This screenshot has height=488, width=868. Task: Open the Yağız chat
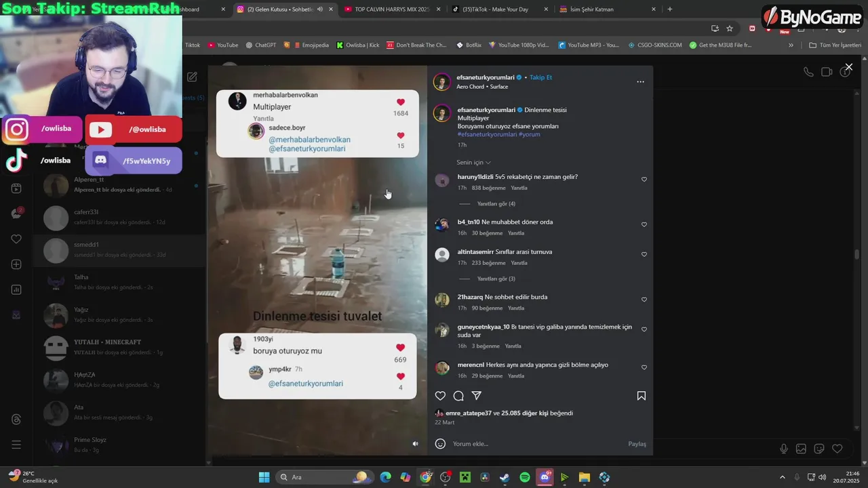pyautogui.click(x=121, y=315)
